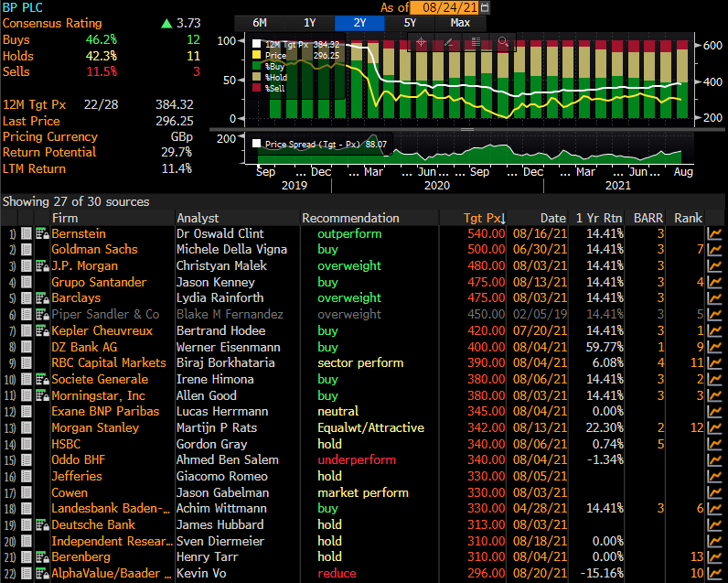Toggle 12M Tgt Px series in legend

point(257,44)
